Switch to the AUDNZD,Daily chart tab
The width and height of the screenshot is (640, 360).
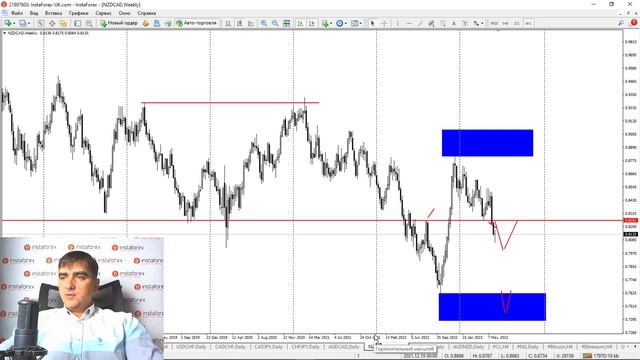(468, 347)
